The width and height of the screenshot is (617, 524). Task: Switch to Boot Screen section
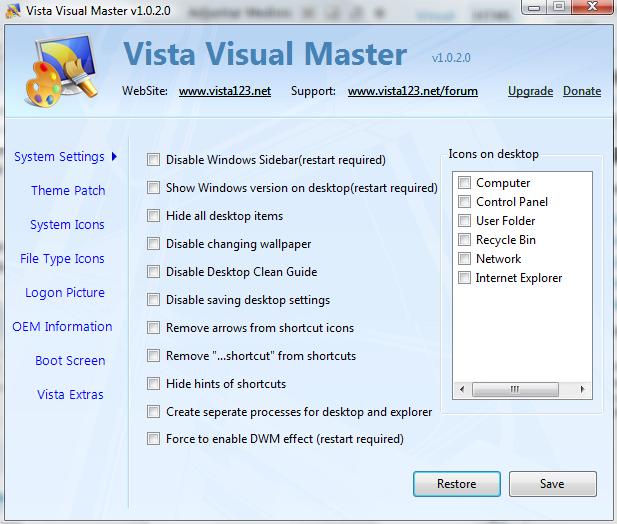(70, 360)
